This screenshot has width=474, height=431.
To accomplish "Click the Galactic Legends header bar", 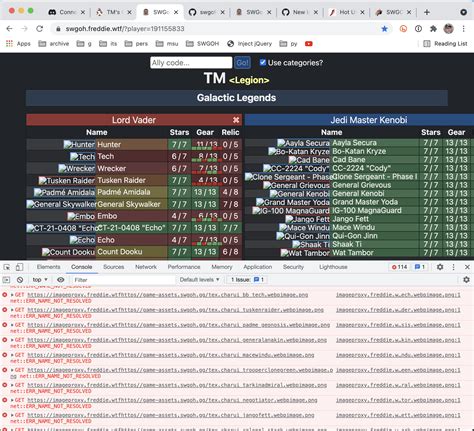I will [237, 98].
